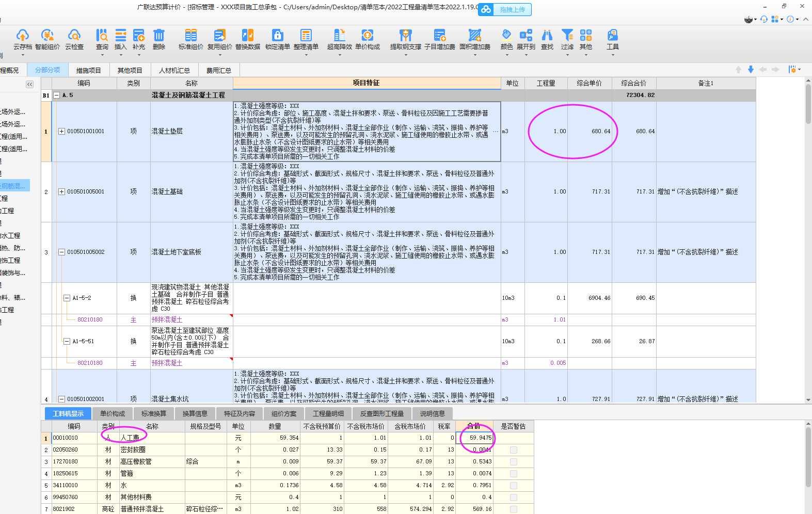Select the 插入 insert tool
The height and width of the screenshot is (514, 812).
click(120, 39)
